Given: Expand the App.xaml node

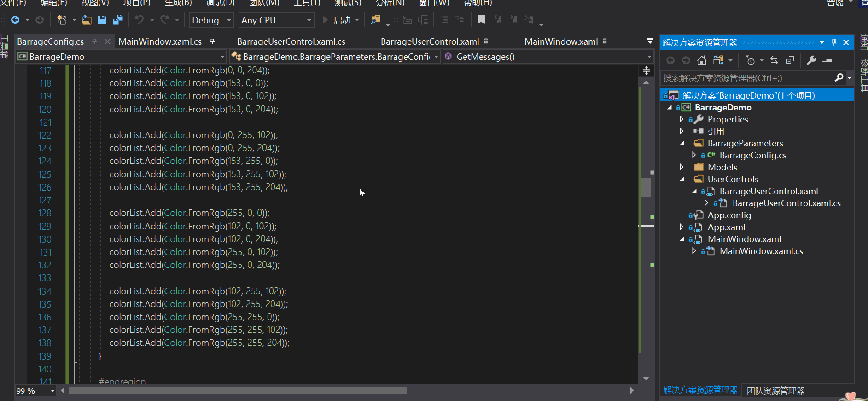Looking at the screenshot, I should click(x=682, y=227).
